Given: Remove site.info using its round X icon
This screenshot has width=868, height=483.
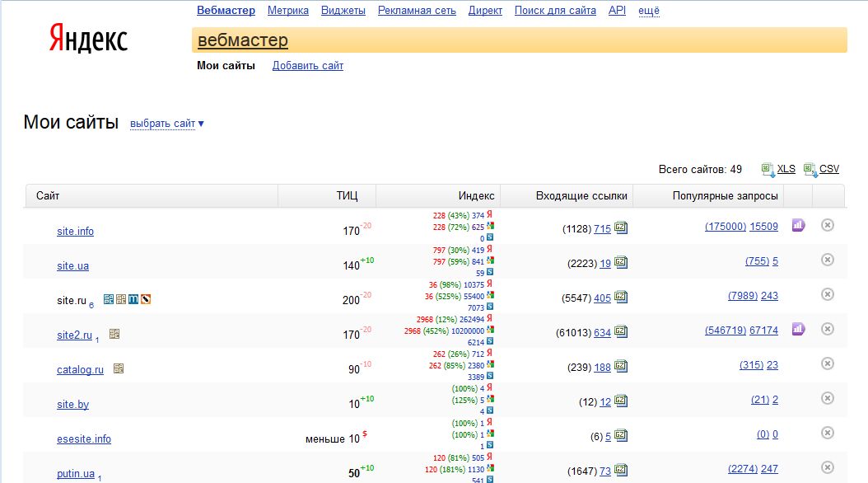Looking at the screenshot, I should click(x=828, y=225).
